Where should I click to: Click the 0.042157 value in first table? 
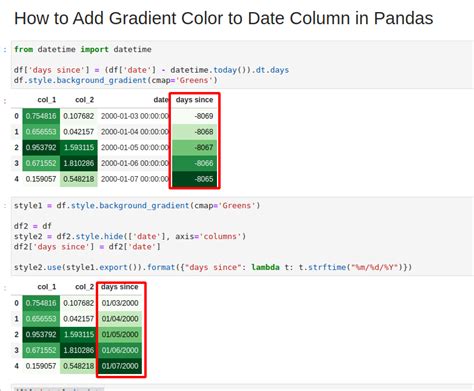pos(79,132)
